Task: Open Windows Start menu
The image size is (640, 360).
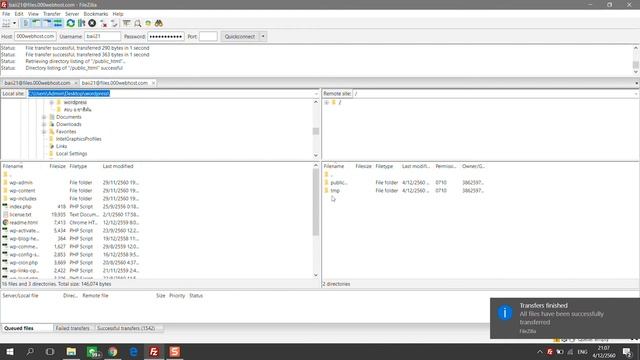Action: [10, 351]
